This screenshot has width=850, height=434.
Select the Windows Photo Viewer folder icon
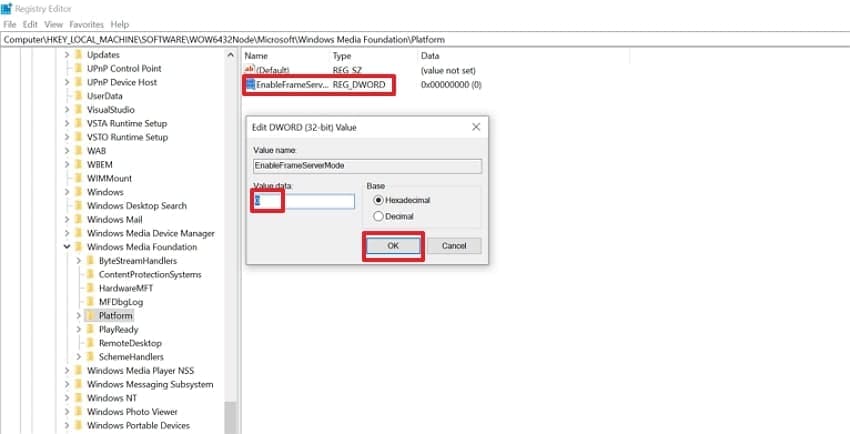pyautogui.click(x=78, y=412)
